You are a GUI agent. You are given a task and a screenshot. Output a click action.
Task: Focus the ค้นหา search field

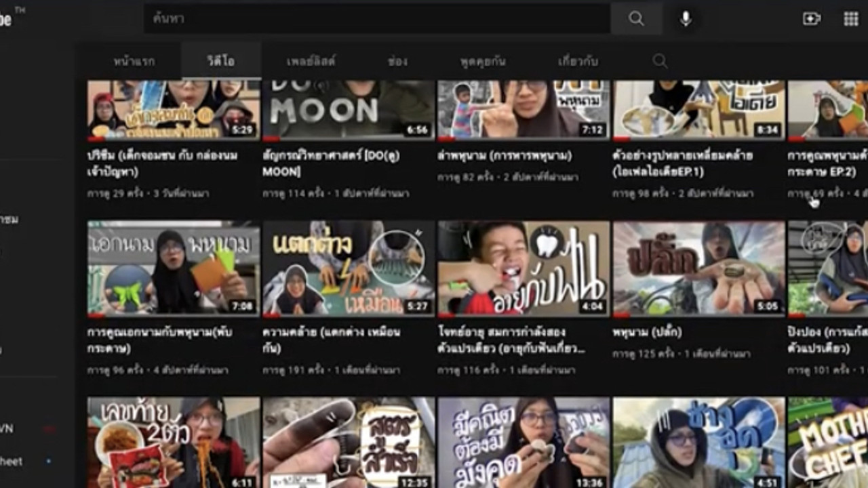point(377,19)
